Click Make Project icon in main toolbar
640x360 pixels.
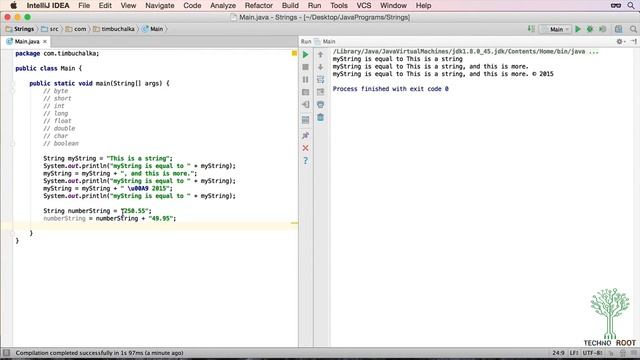click(x=531, y=29)
